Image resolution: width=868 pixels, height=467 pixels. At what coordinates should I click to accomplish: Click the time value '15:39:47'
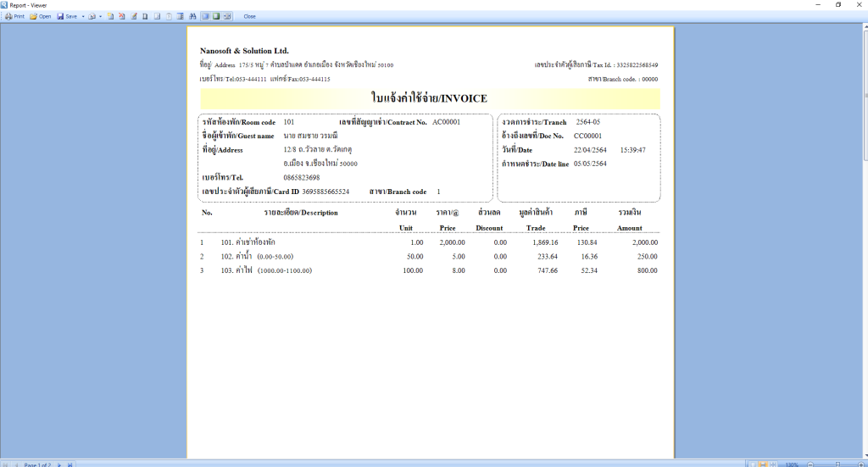pyautogui.click(x=632, y=150)
